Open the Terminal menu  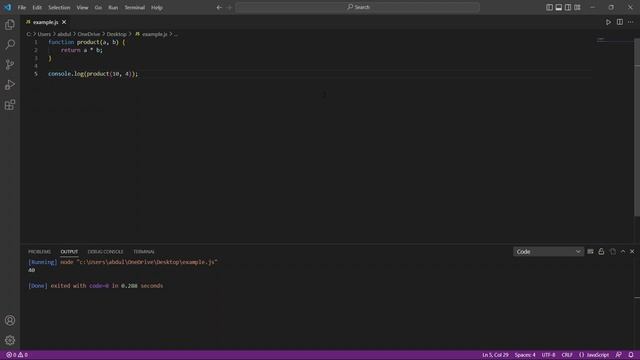click(135, 7)
